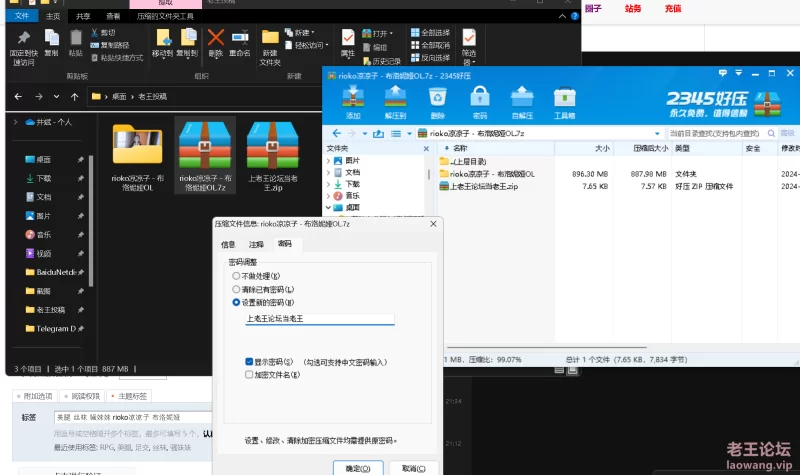Click view mode list icon in 2345好压
This screenshot has width=800, height=475.
point(396,134)
